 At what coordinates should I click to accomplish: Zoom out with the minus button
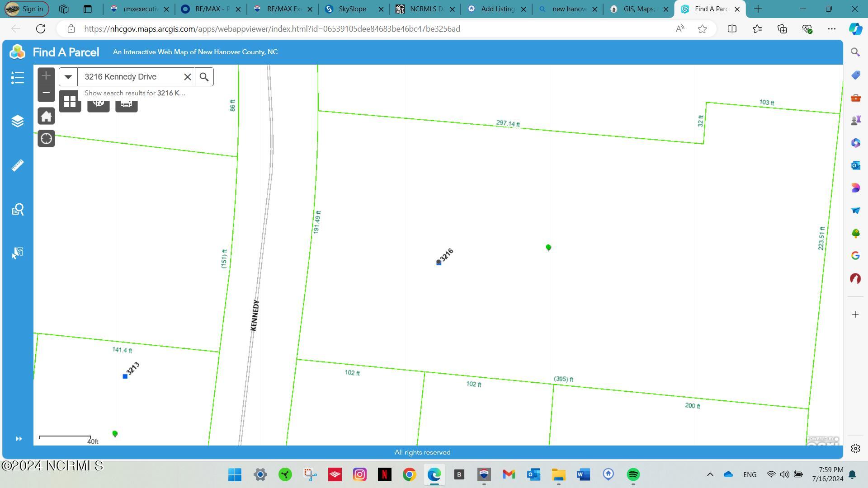click(x=46, y=93)
